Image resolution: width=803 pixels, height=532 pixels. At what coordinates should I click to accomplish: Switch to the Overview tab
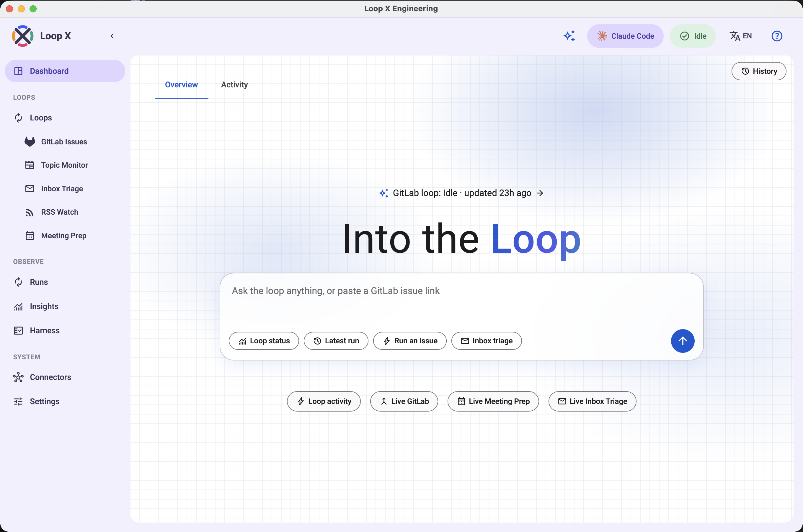181,85
